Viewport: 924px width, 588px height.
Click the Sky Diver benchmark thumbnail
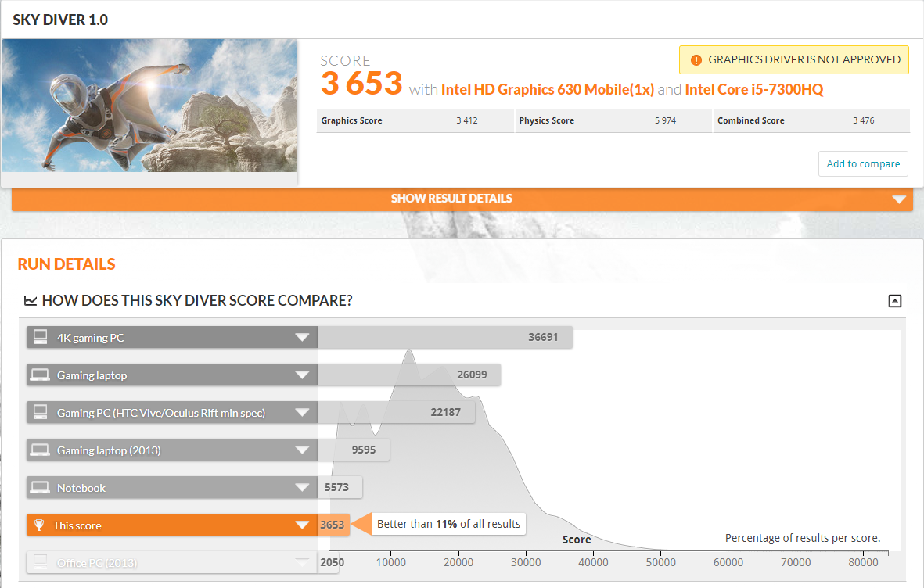point(149,106)
